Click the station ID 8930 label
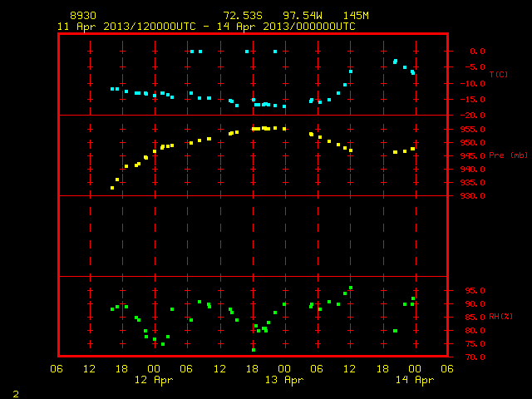The height and width of the screenshot is (399, 532). 83,16
